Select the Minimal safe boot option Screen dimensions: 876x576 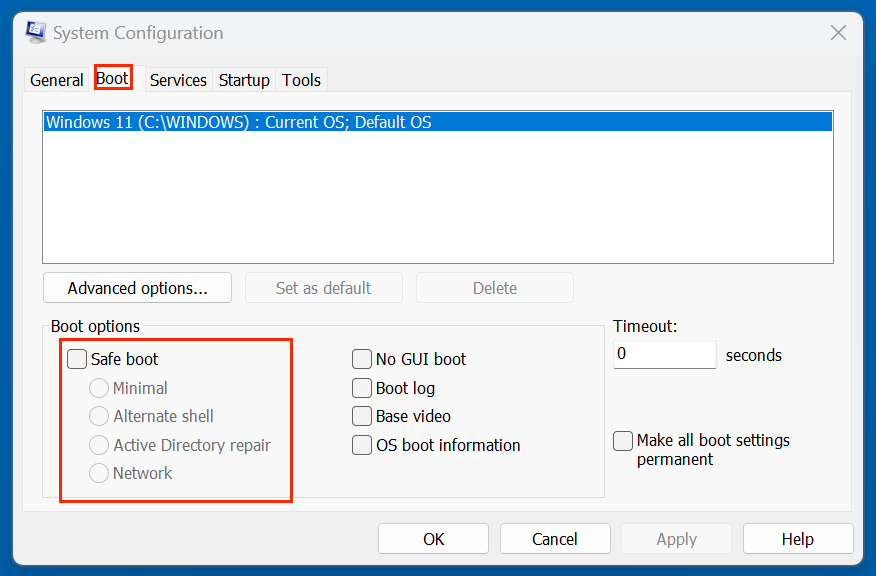click(x=100, y=388)
